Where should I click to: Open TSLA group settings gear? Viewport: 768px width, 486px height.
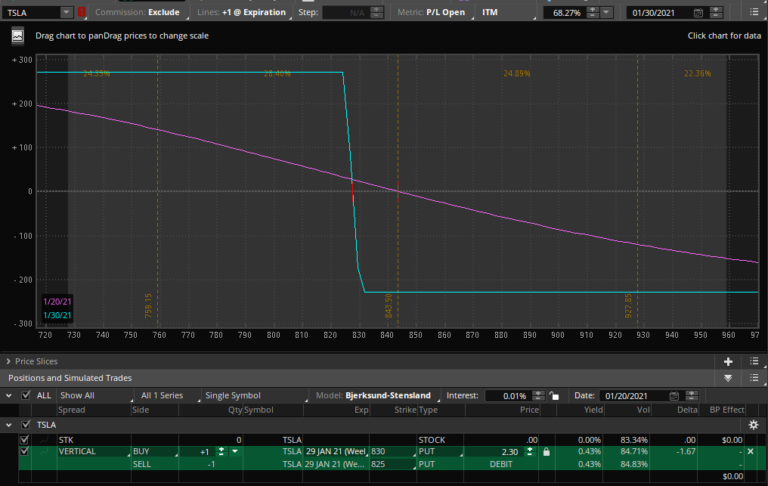coord(753,425)
